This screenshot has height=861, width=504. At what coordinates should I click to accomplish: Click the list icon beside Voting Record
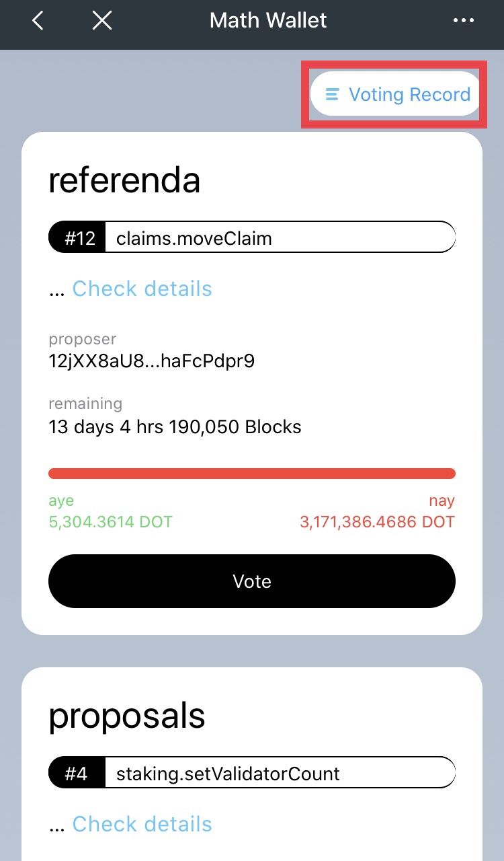[x=332, y=95]
